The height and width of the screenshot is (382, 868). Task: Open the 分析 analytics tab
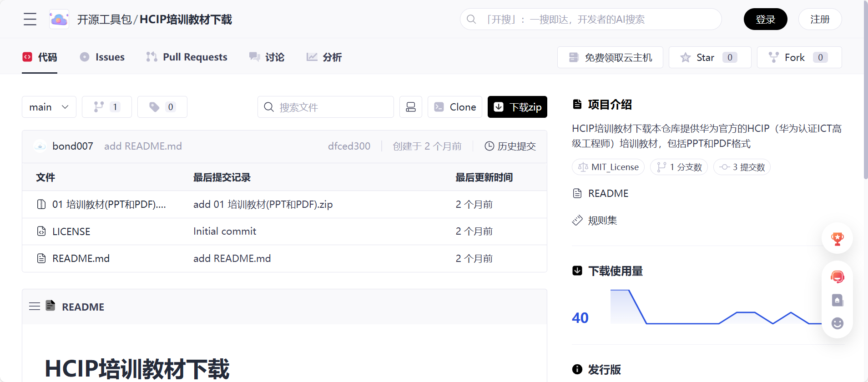point(324,57)
